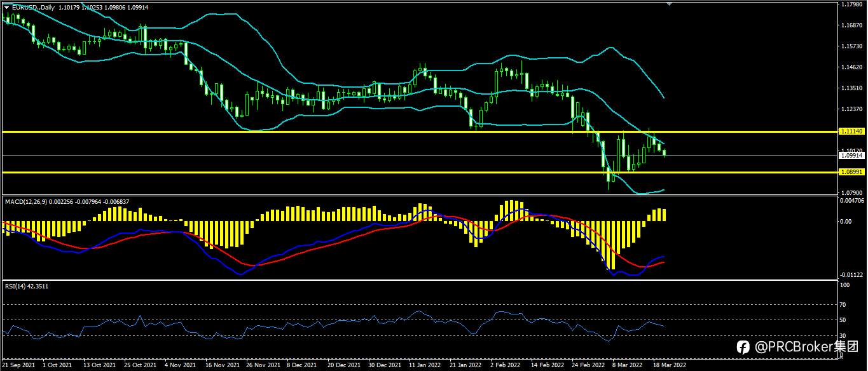Select the upper yellow horizontal line at 1.11140
Screen dimensions: 868x371
(x=419, y=132)
